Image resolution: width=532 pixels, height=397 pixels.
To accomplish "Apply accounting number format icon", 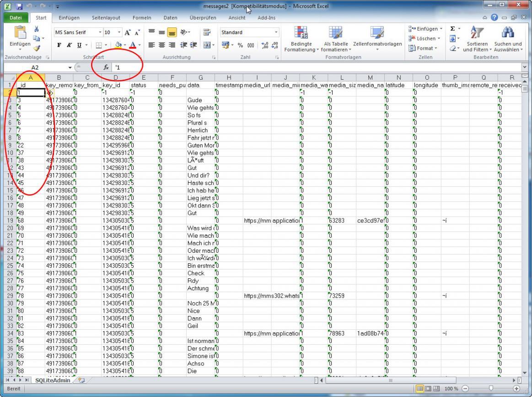I will point(225,45).
